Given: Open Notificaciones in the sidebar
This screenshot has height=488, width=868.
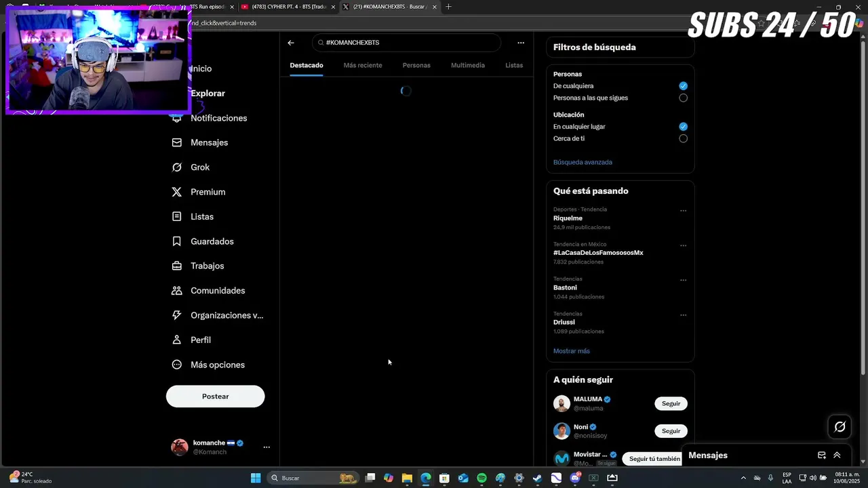Looking at the screenshot, I should [x=218, y=118].
